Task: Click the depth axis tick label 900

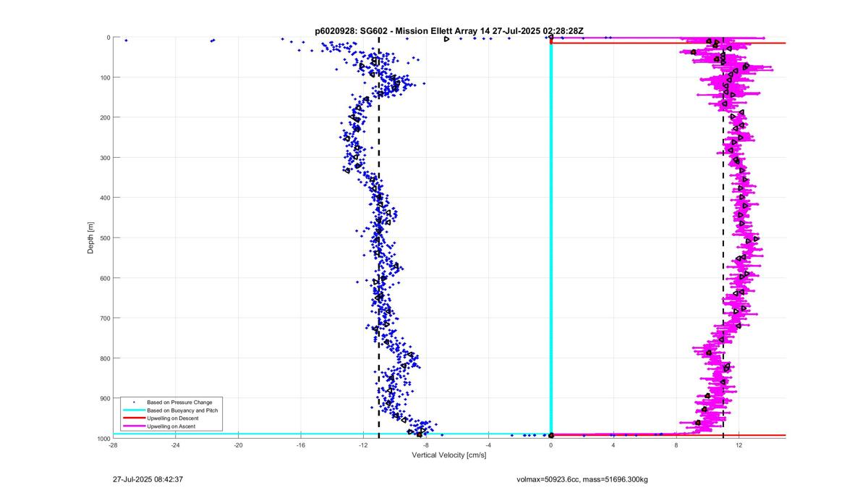Action: coord(105,398)
